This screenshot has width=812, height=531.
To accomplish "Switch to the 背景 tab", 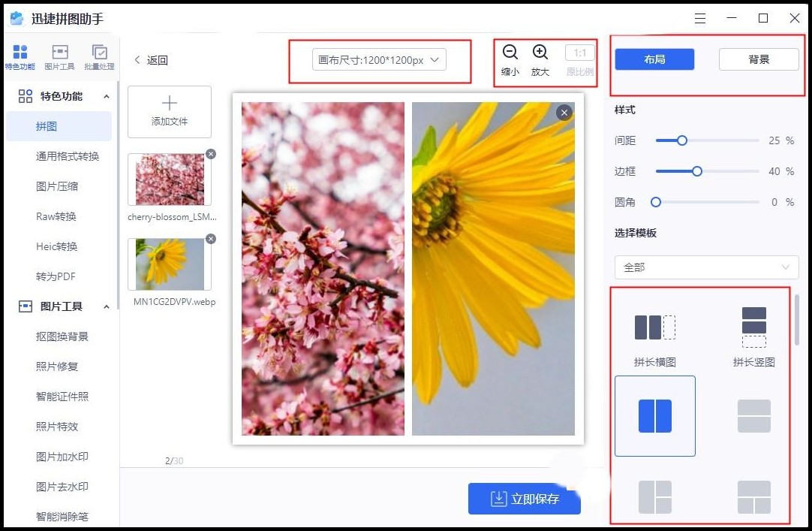I will (x=759, y=59).
